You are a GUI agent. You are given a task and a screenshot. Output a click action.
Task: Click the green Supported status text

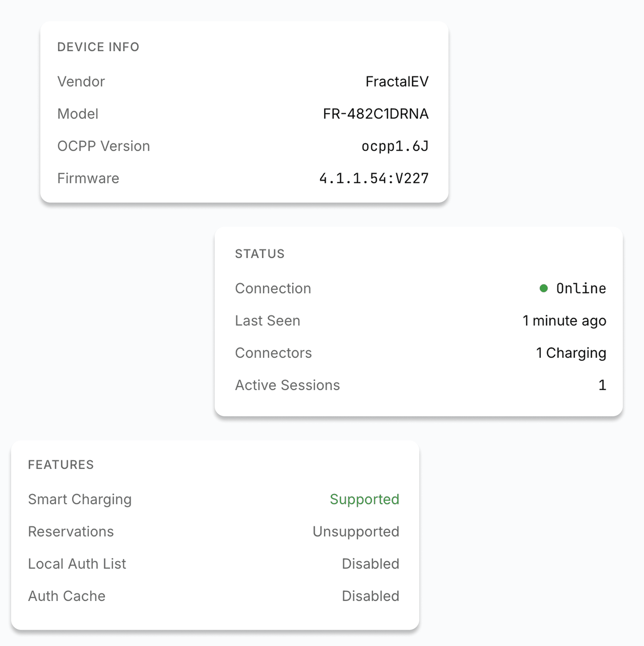(x=365, y=499)
